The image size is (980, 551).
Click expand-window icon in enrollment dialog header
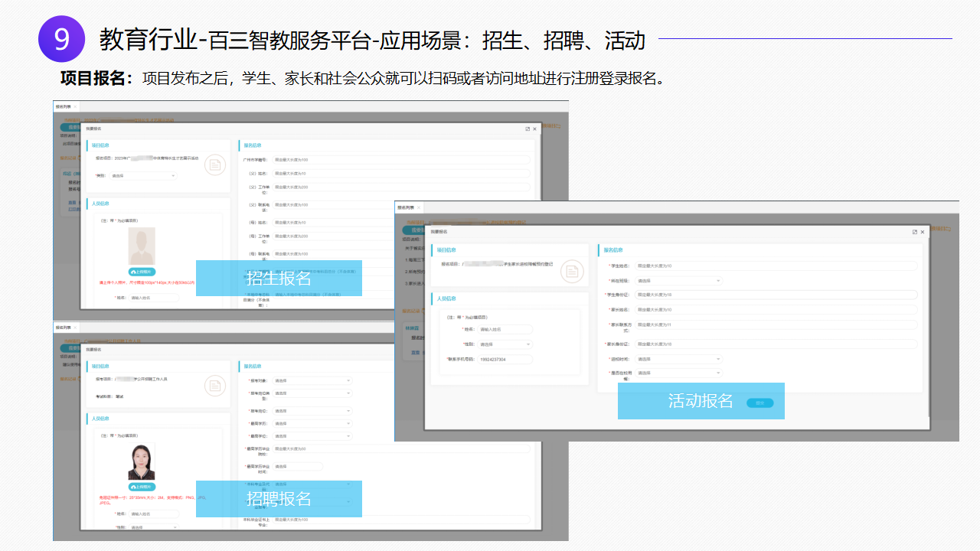528,129
